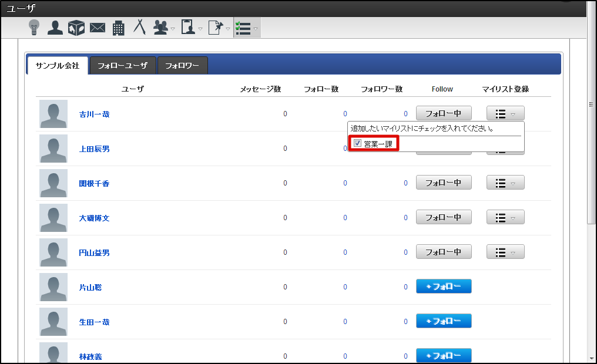
Task: Select the cube-shaped toolbar icon
Action: [76, 28]
